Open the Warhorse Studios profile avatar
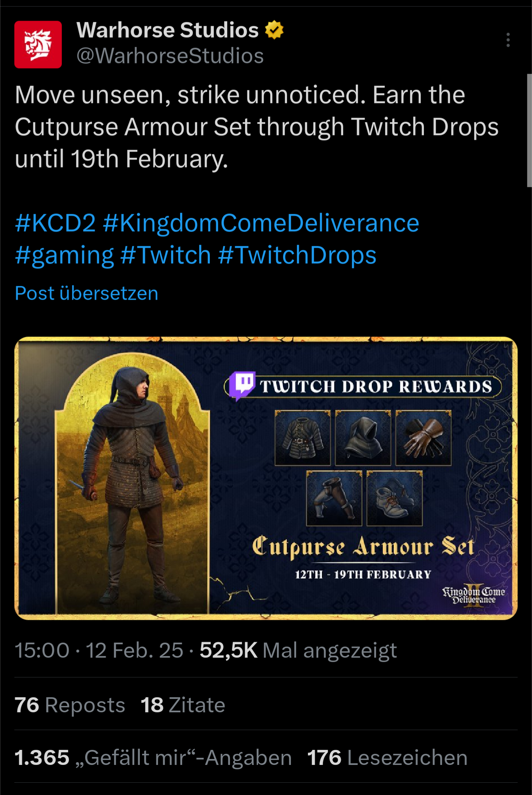Image resolution: width=532 pixels, height=795 pixels. point(38,44)
